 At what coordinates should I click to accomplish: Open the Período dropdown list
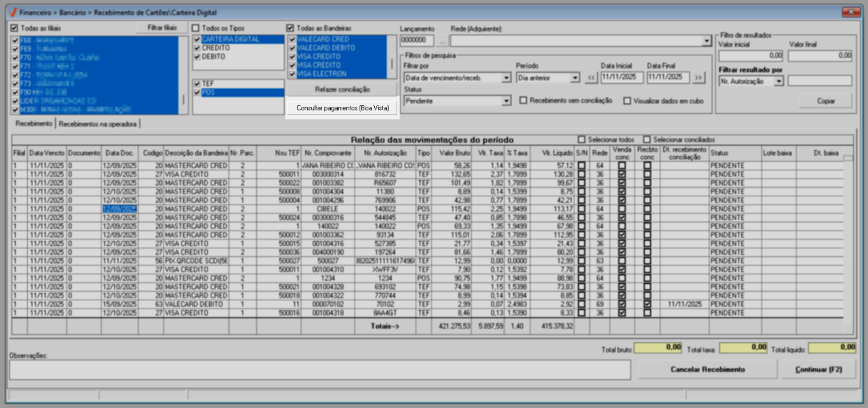(x=575, y=78)
